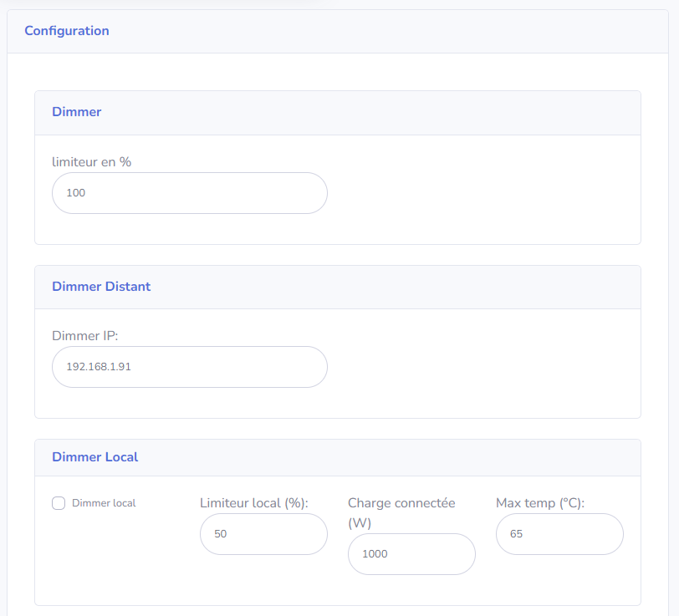
Task: Click the 'Dimmer local' checkbox label text
Action: click(x=104, y=503)
